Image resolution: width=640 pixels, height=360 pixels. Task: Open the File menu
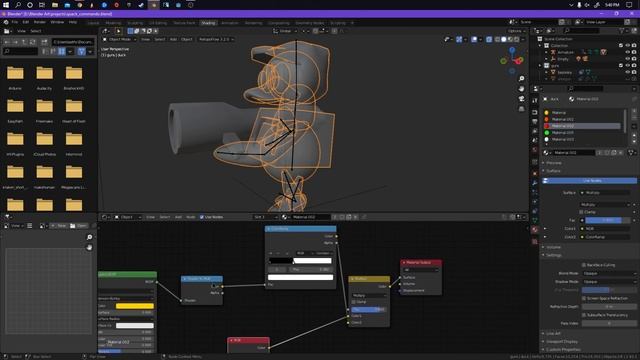pyautogui.click(x=15, y=22)
